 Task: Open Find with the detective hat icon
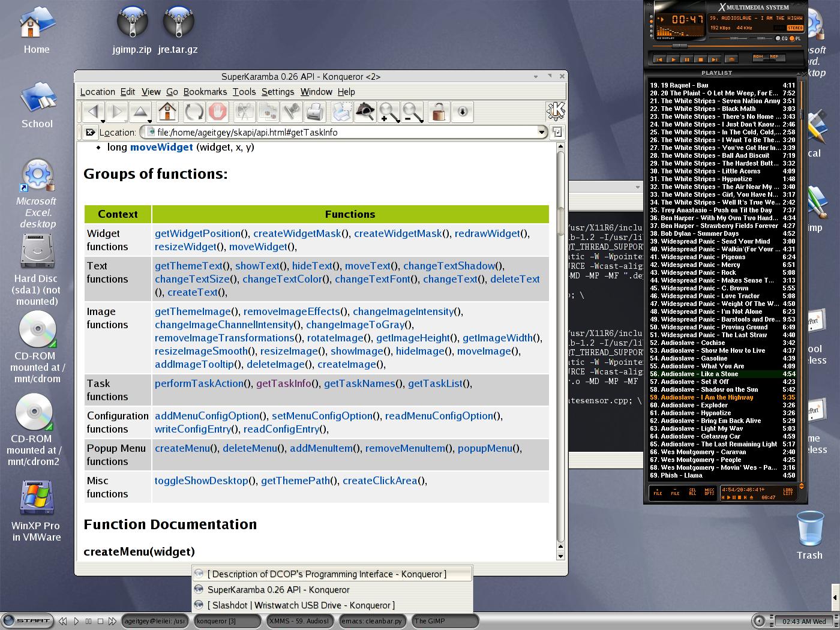click(365, 112)
